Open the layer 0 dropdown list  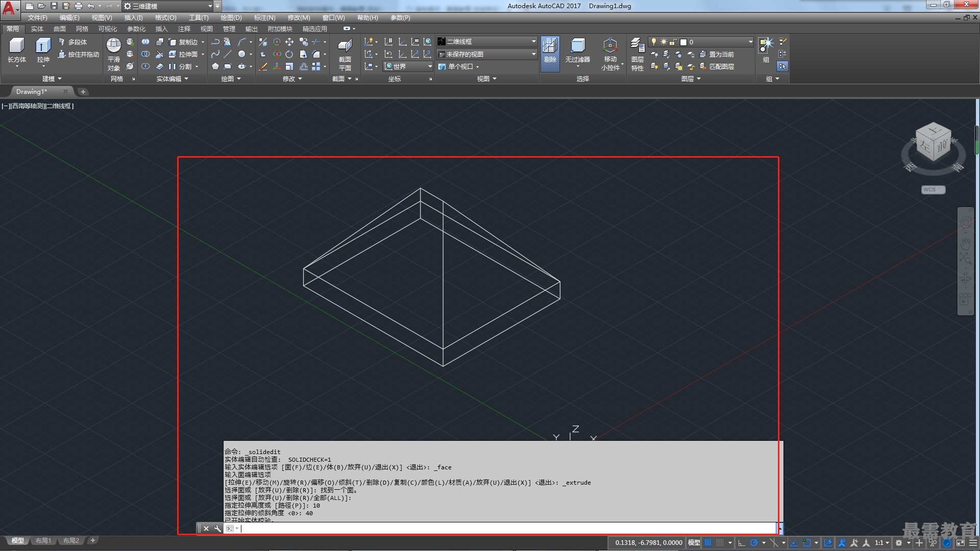[x=700, y=42]
